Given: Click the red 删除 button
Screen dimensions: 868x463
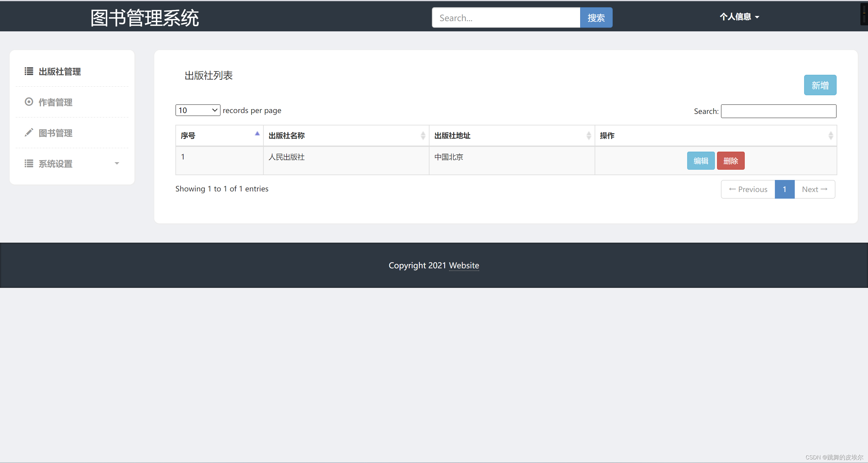Looking at the screenshot, I should point(730,161).
